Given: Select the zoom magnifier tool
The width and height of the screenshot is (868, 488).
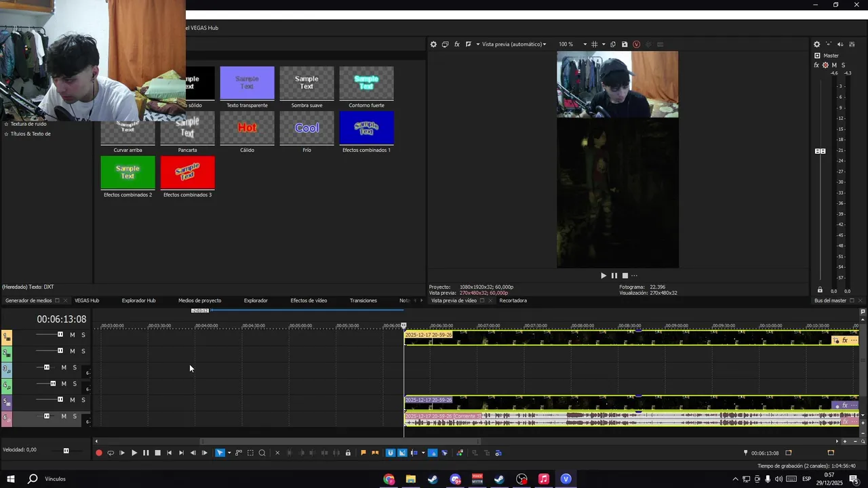Looking at the screenshot, I should (262, 453).
